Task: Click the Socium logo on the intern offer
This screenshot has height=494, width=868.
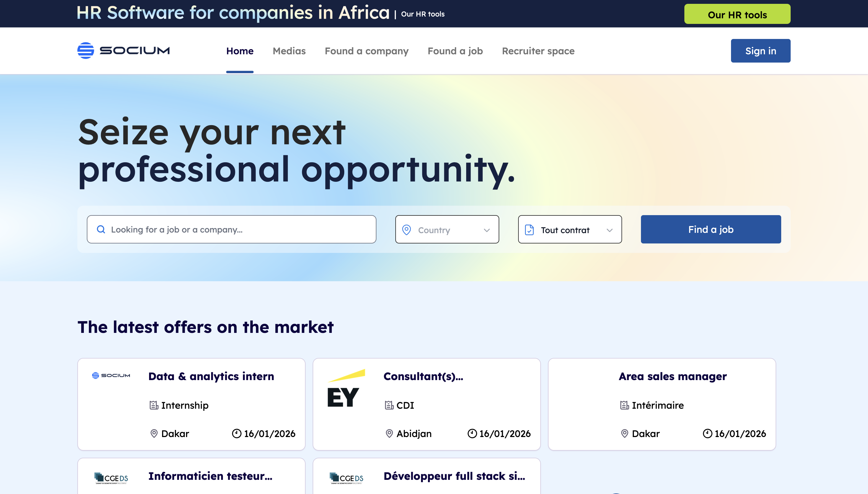Action: [111, 375]
